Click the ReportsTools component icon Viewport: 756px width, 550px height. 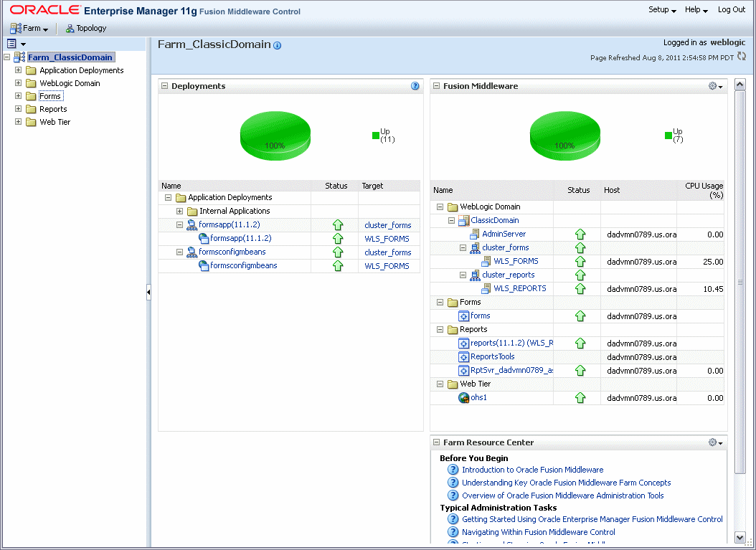463,356
